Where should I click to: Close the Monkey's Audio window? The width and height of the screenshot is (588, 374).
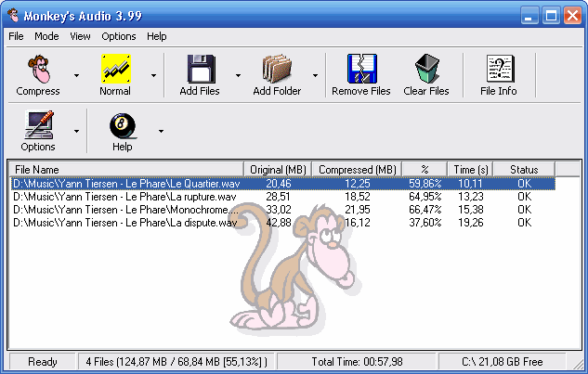click(572, 16)
